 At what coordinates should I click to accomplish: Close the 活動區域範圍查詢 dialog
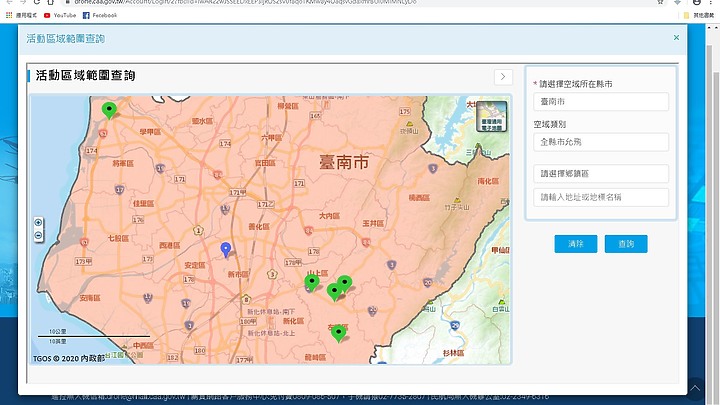[676, 38]
